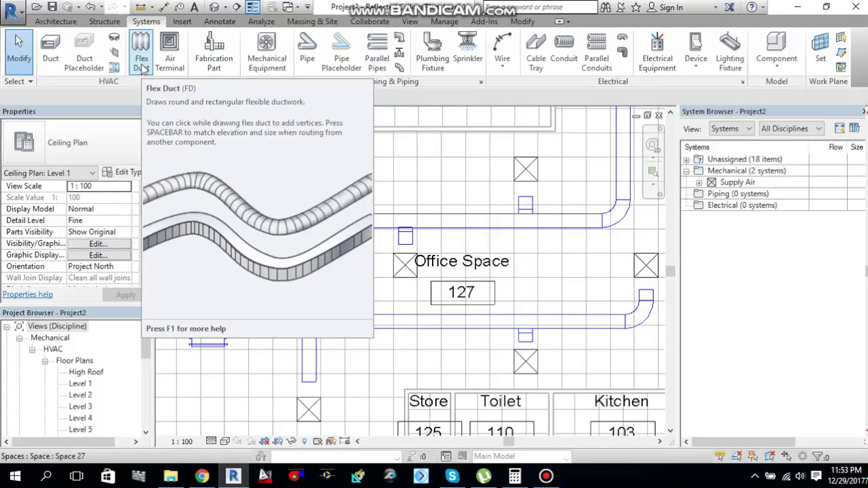The width and height of the screenshot is (868, 488).
Task: Open the Manage ribbon tab
Action: (x=444, y=22)
